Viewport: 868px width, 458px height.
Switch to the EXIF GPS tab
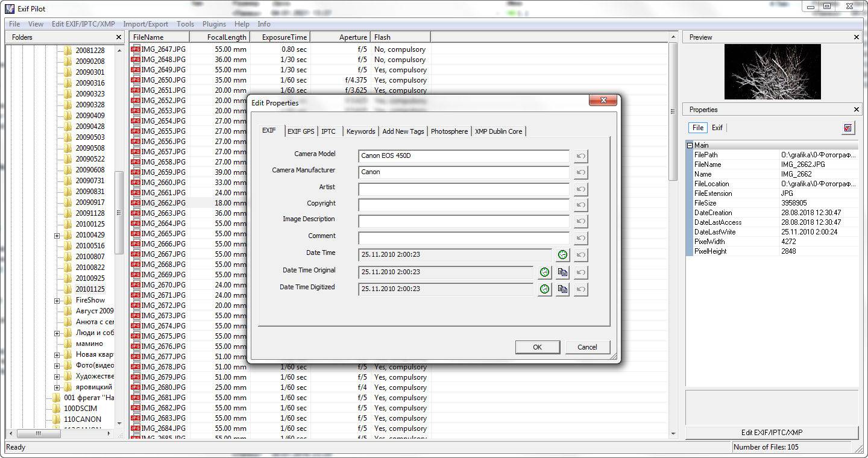tap(301, 131)
